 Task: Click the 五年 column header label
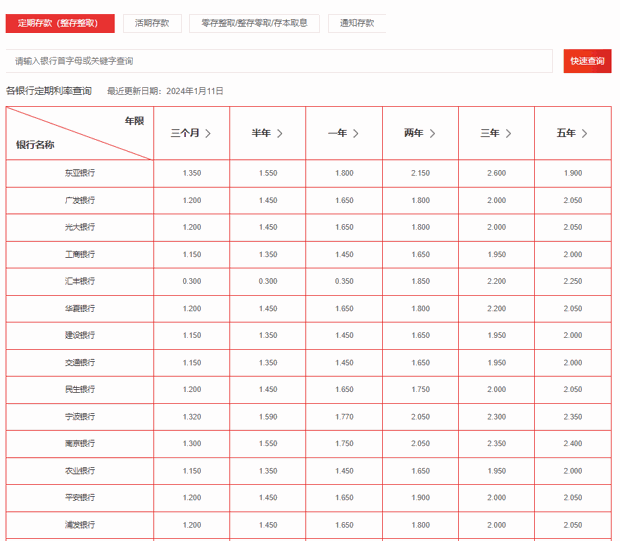(566, 133)
